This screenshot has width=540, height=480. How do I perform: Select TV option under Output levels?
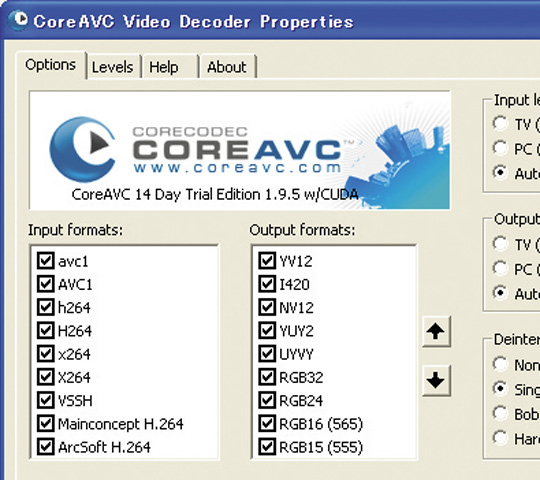[500, 244]
